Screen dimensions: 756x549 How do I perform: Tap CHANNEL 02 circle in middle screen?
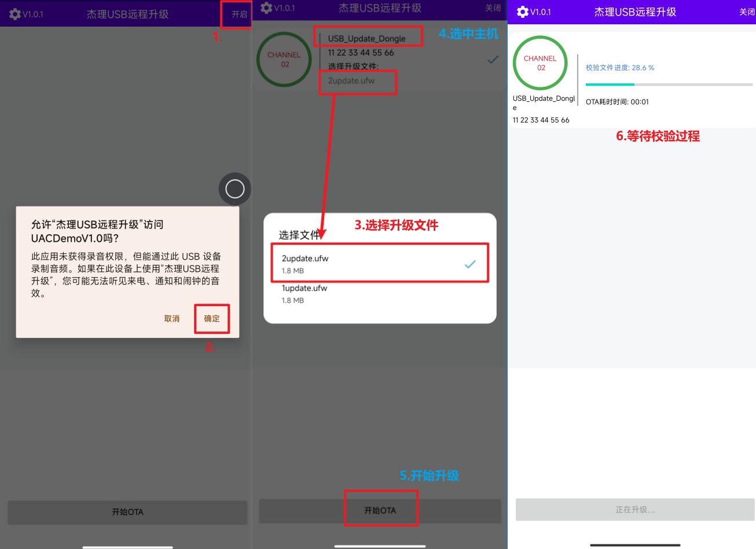pyautogui.click(x=284, y=60)
